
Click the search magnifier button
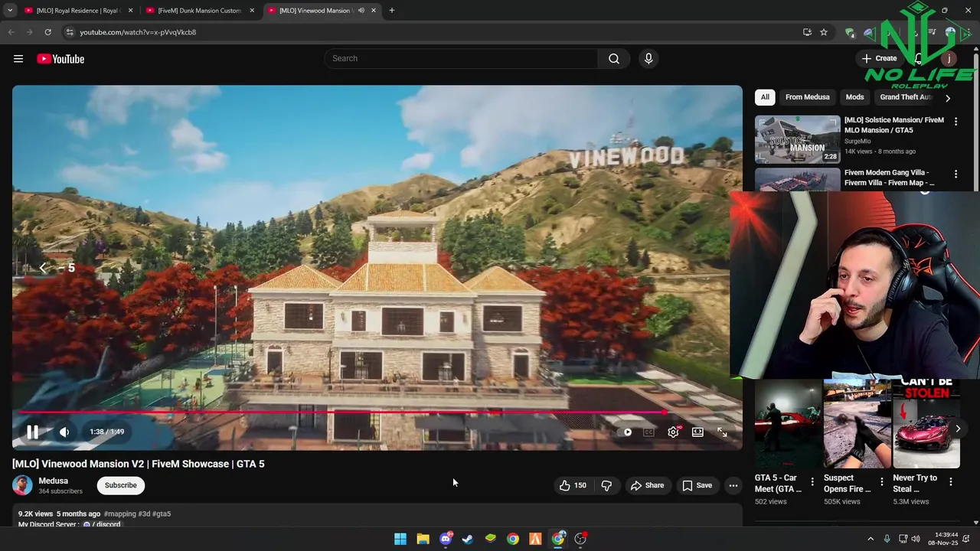(x=614, y=59)
